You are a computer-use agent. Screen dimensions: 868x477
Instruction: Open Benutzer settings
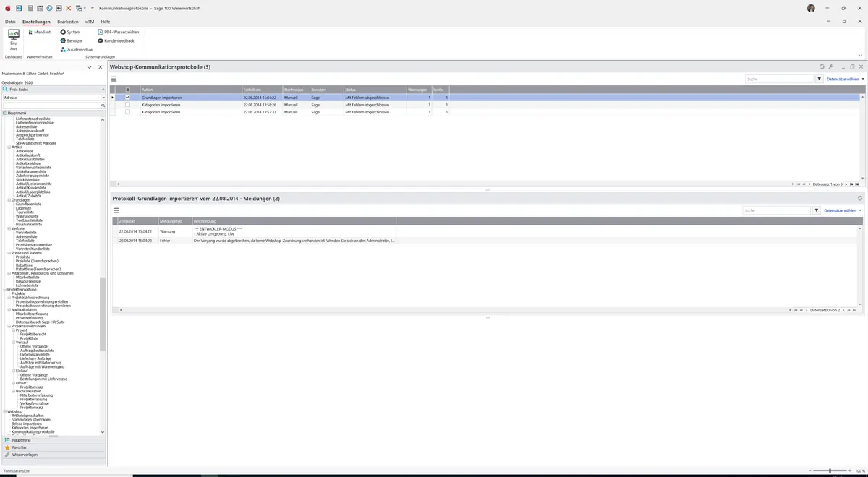[x=72, y=40]
